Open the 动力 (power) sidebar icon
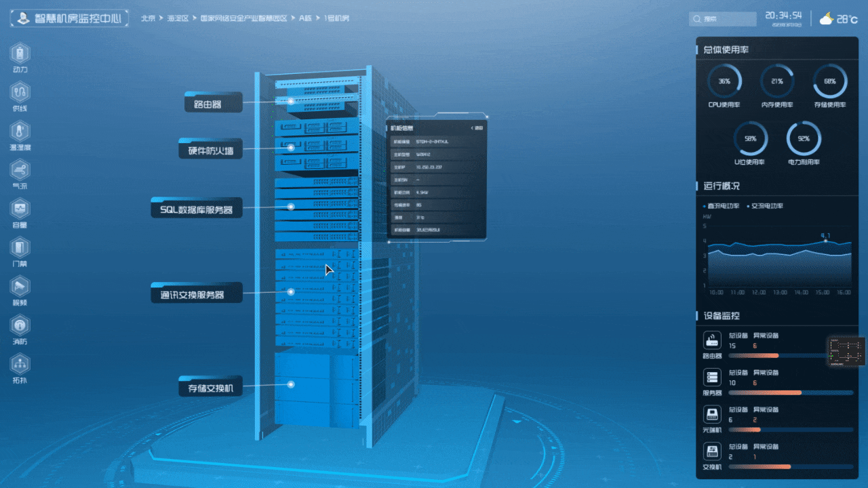Image resolution: width=868 pixels, height=488 pixels. [20, 52]
